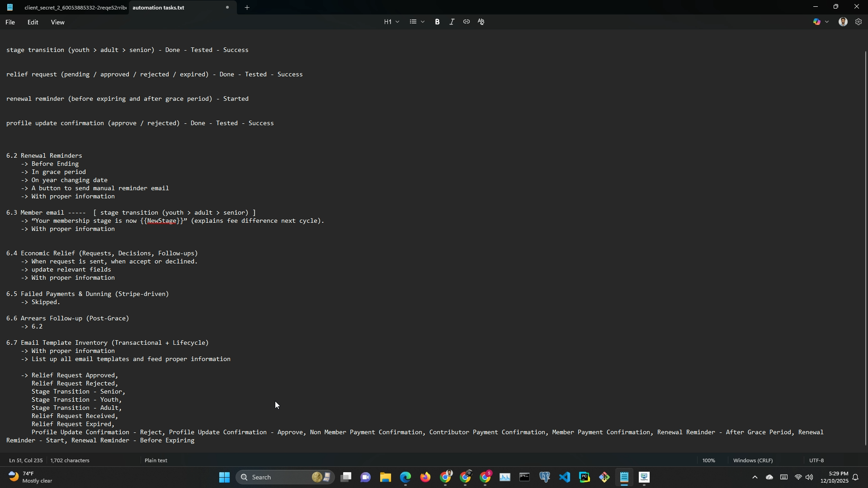Viewport: 868px width, 488px height.
Task: Open the View menu
Action: pos(57,22)
